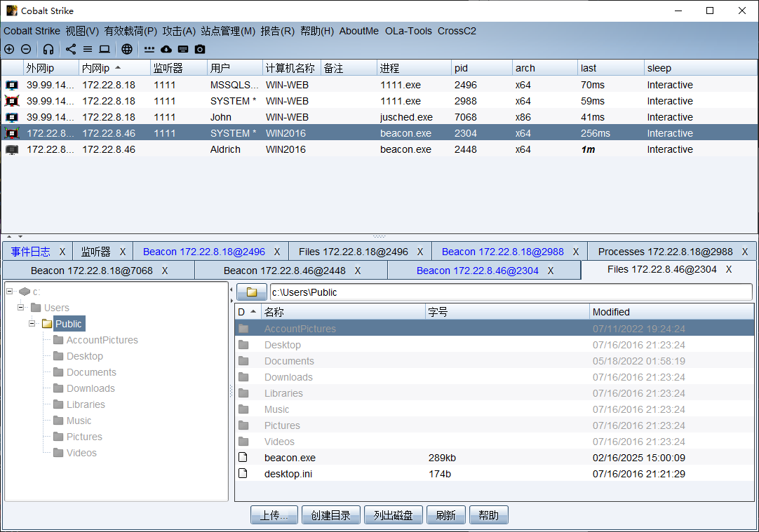This screenshot has height=532, width=759.
Task: Open the CrossC2 menu
Action: pyautogui.click(x=457, y=31)
